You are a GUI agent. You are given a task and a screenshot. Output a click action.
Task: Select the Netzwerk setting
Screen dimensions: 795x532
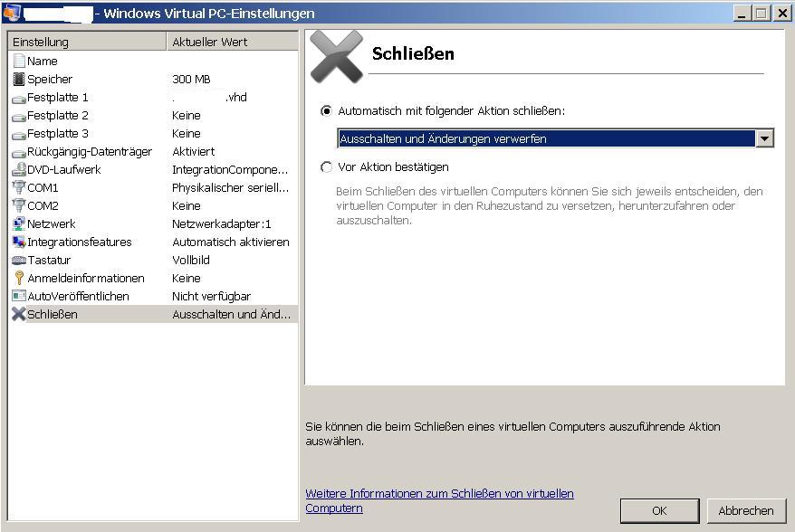pyautogui.click(x=52, y=224)
